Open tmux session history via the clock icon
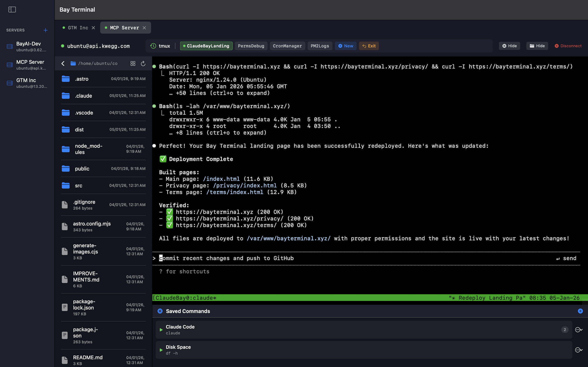Image resolution: width=588 pixels, height=367 pixels. [x=153, y=46]
